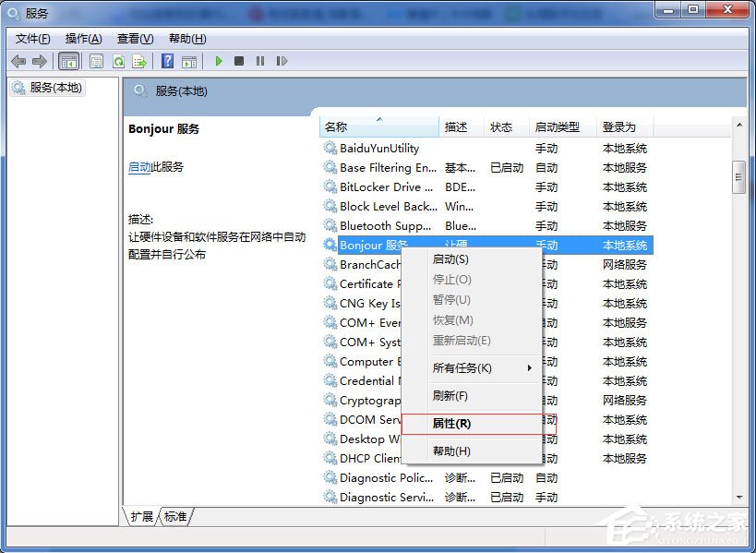Refresh the list with the refresh toolbar icon
This screenshot has width=756, height=553.
point(118,61)
